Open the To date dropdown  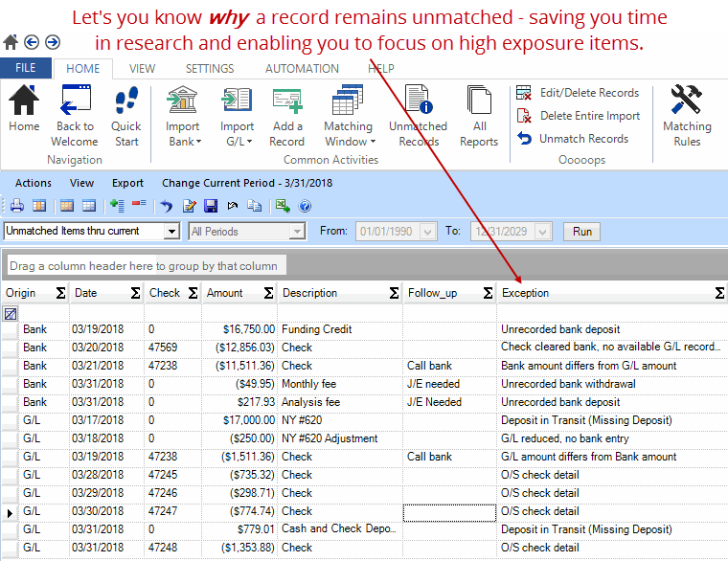coord(542,231)
